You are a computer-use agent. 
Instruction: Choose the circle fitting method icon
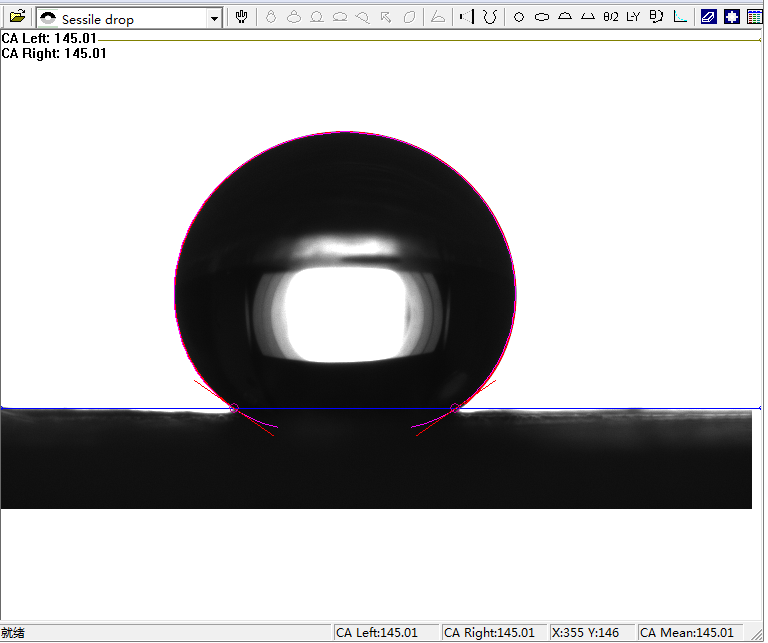pos(519,17)
